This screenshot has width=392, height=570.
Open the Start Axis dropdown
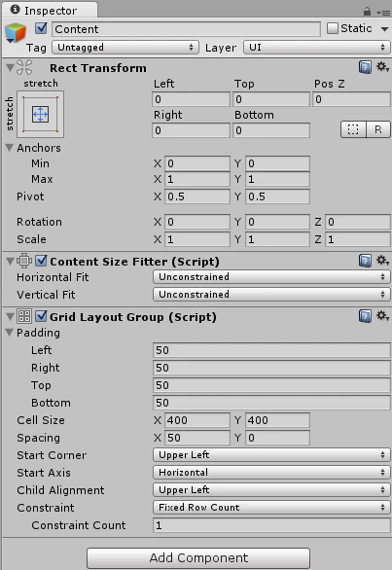pos(271,472)
